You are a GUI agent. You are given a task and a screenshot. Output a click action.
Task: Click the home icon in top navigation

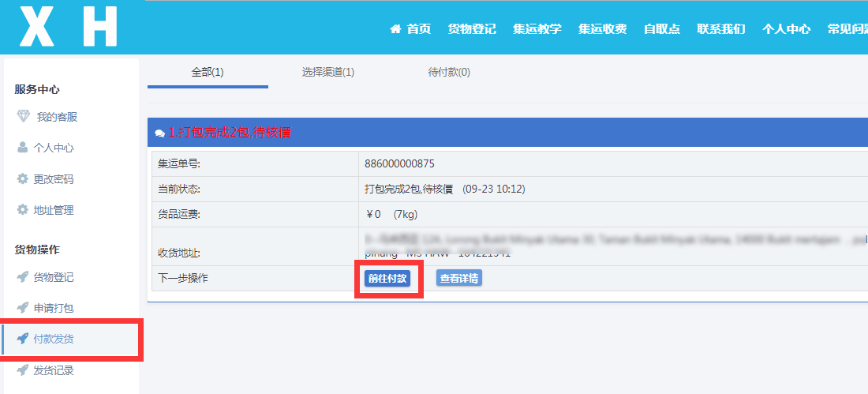click(395, 29)
